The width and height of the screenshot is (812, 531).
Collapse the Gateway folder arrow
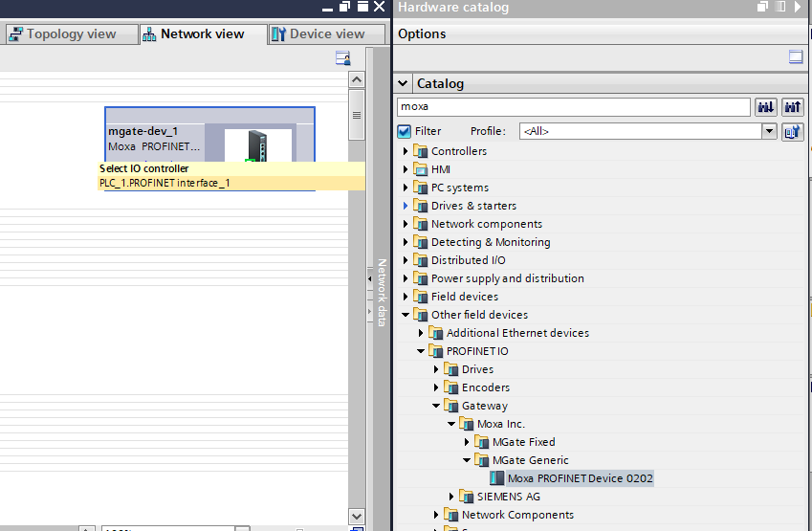tap(436, 406)
